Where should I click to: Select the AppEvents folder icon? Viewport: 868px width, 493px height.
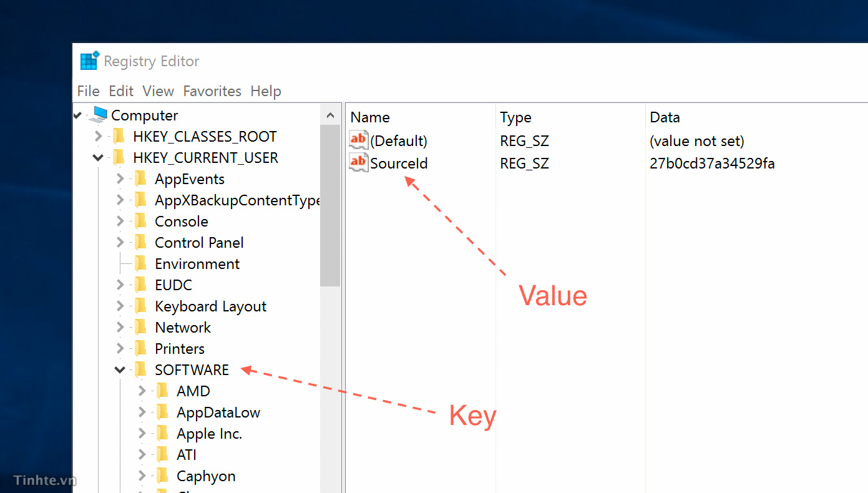point(140,179)
